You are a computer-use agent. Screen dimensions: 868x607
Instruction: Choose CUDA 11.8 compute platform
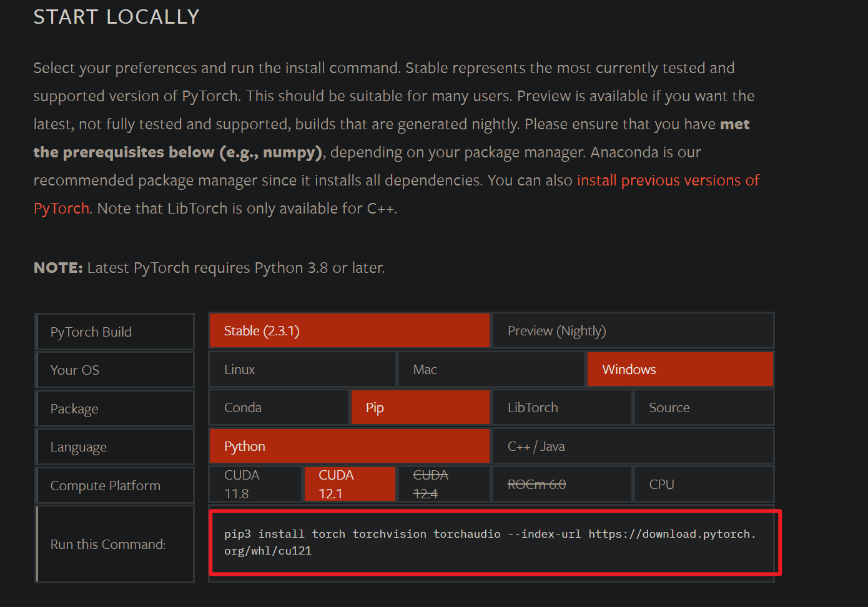click(255, 483)
